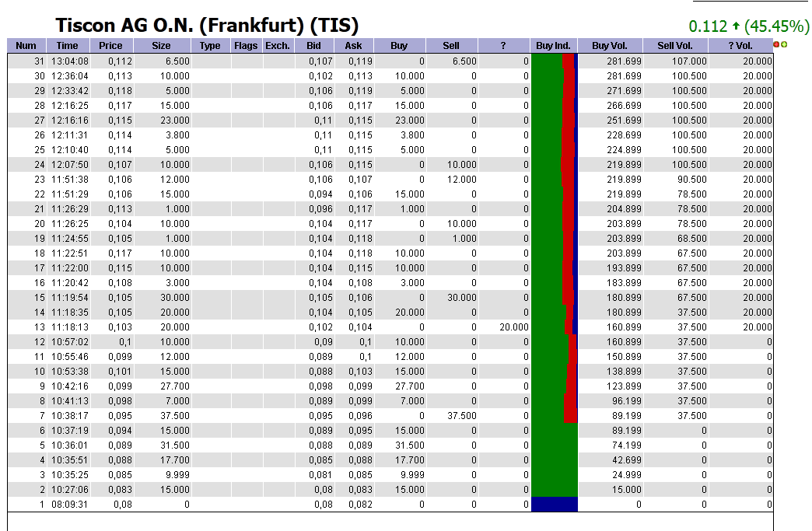Screen dimensions: 812x531
Task: Click the Flags column header
Action: click(x=246, y=45)
